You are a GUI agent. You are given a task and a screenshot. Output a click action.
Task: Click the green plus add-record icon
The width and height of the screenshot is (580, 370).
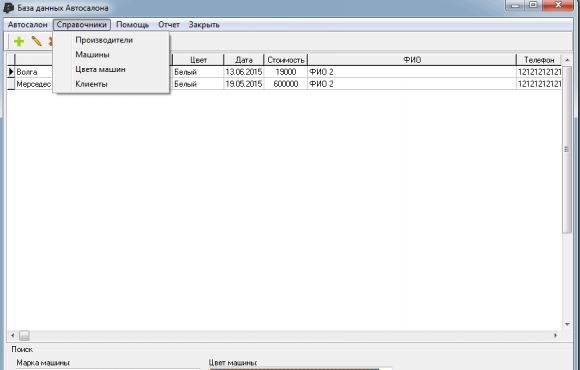click(19, 41)
